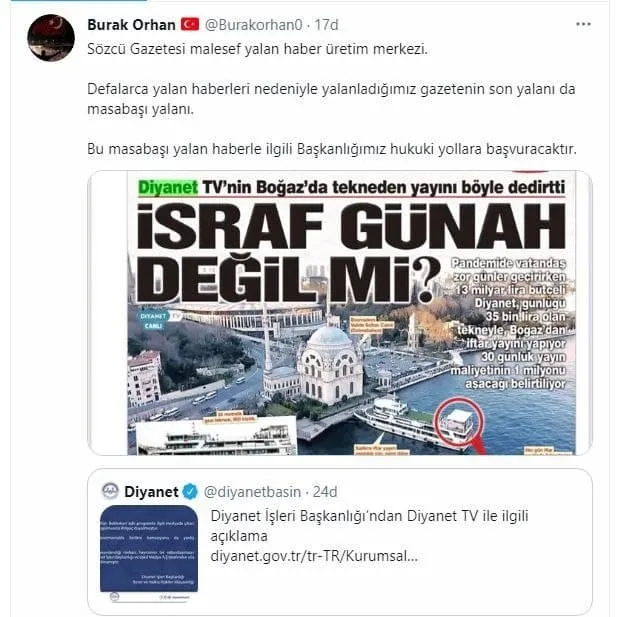Click the 24d timestamp on the quoted tweet
The image size is (626, 617).
point(325,492)
